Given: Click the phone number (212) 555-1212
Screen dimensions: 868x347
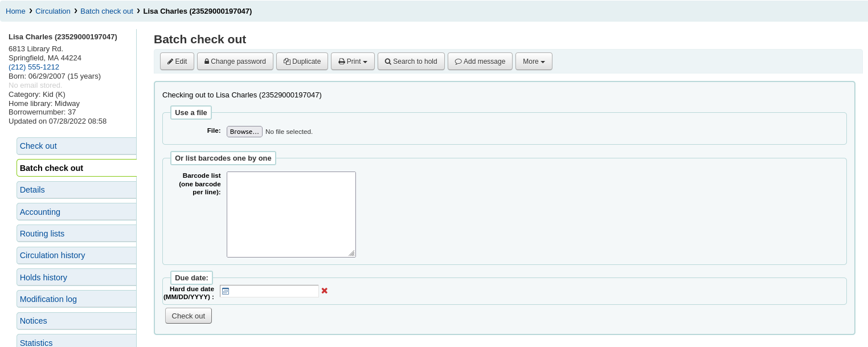Looking at the screenshot, I should point(34,67).
